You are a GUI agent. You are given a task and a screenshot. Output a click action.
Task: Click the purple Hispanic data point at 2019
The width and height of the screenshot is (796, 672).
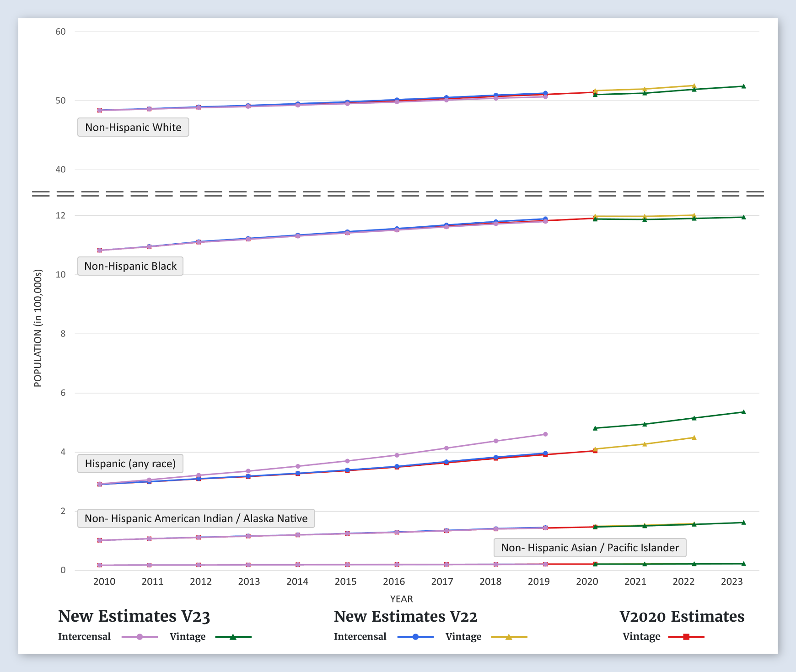545,434
